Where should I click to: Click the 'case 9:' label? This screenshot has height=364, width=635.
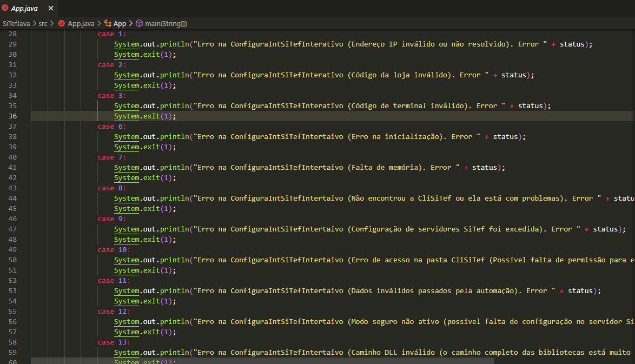(112, 219)
